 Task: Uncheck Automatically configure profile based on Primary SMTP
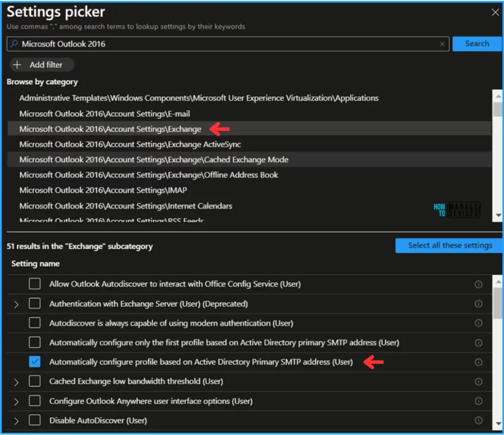(x=35, y=362)
